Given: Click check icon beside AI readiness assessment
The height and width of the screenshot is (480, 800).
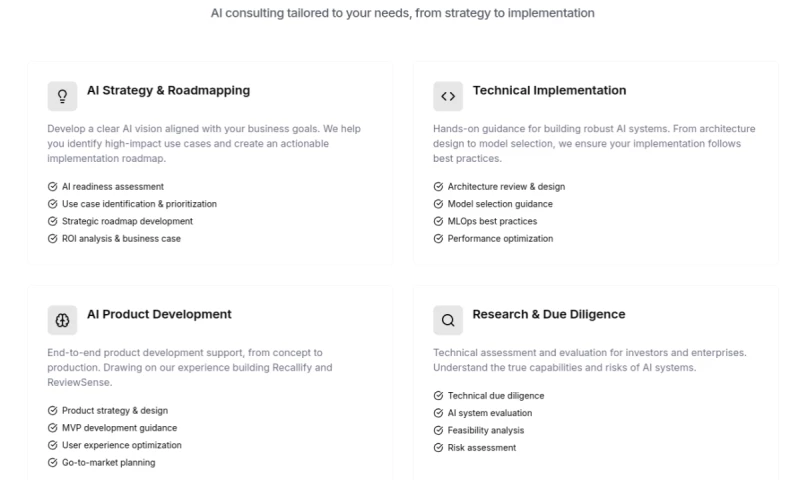Looking at the screenshot, I should (x=52, y=187).
